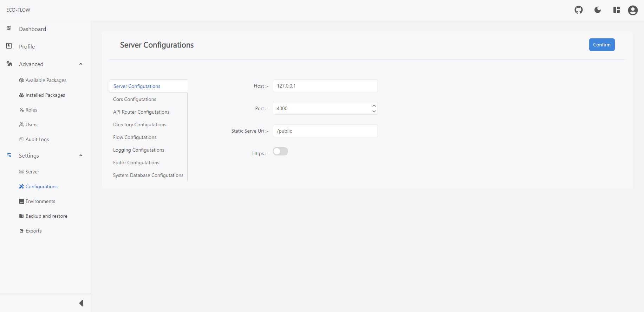Image resolution: width=644 pixels, height=312 pixels.
Task: Toggle dark mode moon icon
Action: coord(598,10)
